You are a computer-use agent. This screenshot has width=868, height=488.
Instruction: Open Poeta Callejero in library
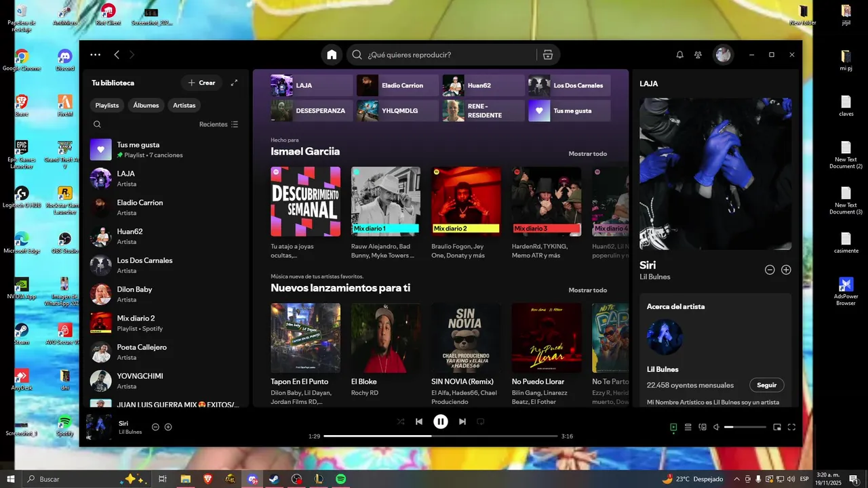165,352
